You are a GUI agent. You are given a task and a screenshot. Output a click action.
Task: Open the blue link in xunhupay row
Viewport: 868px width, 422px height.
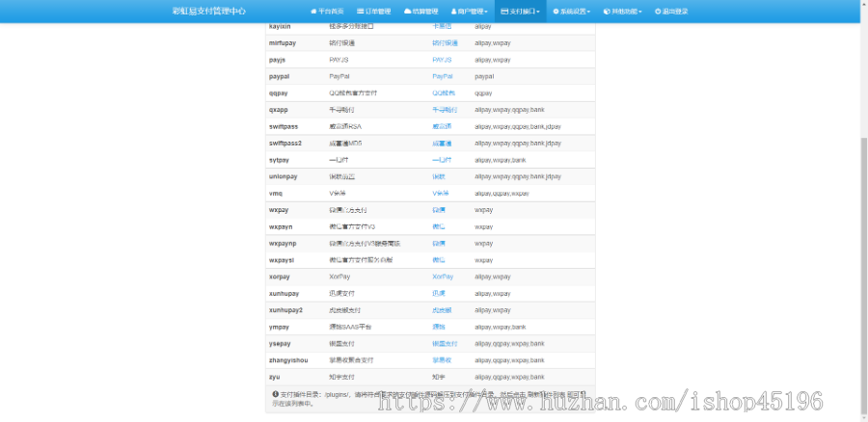[439, 293]
